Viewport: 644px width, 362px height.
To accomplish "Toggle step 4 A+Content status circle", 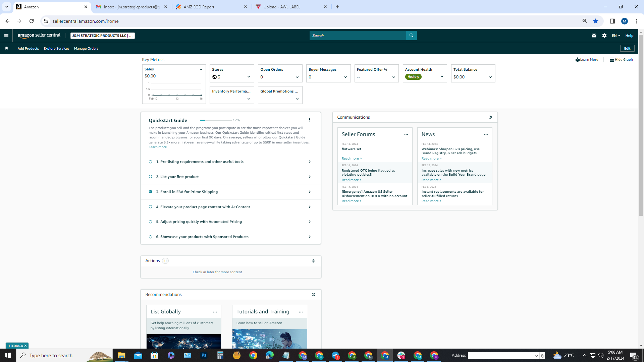I will click(x=151, y=207).
